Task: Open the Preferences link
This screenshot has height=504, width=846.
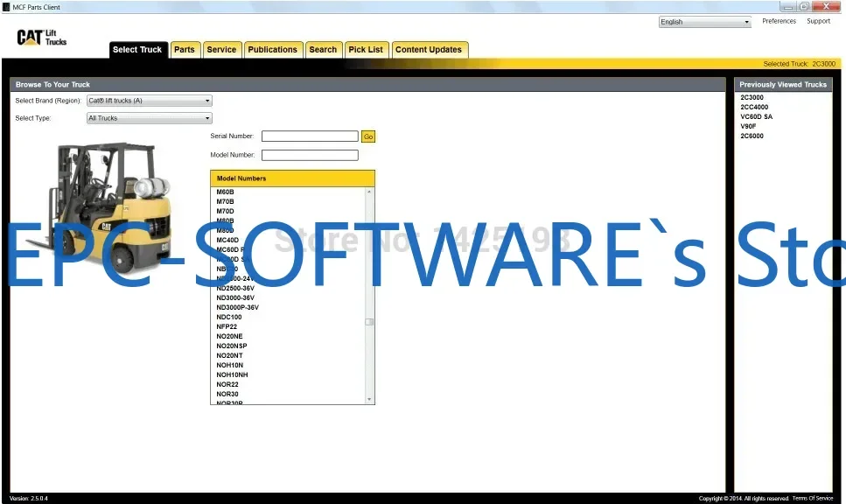Action: (778, 21)
